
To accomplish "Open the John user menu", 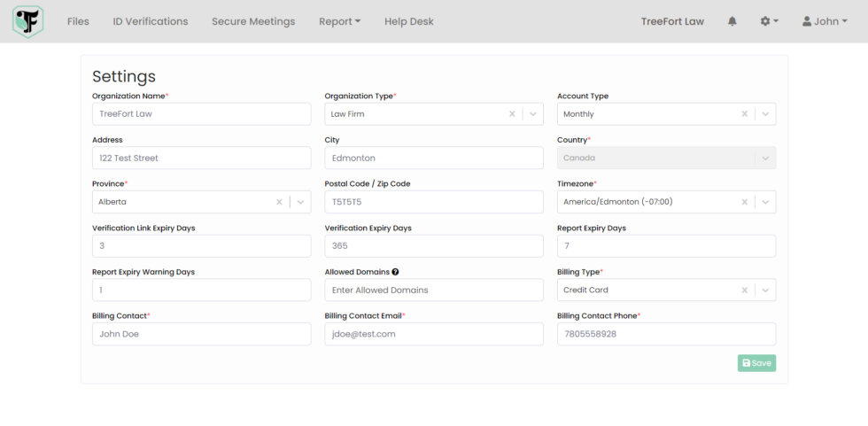I will click(825, 21).
